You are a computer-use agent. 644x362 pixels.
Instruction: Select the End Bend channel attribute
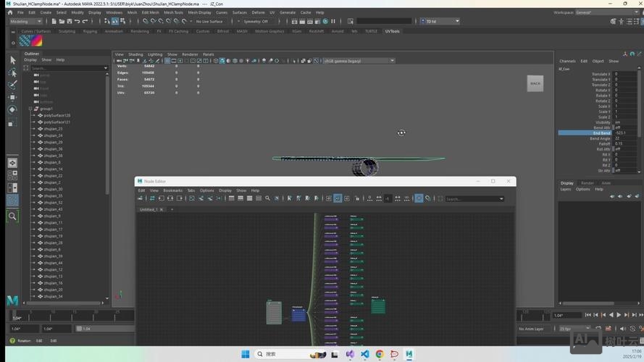pos(601,133)
